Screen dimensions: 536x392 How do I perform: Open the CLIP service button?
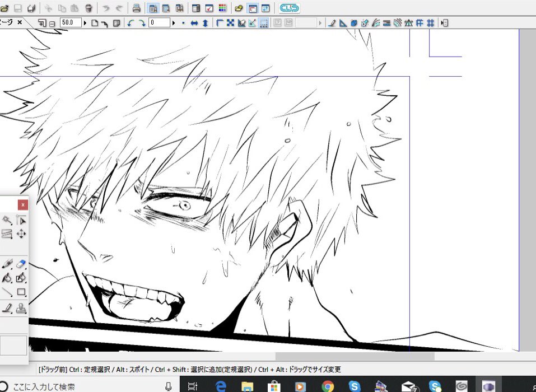point(289,8)
